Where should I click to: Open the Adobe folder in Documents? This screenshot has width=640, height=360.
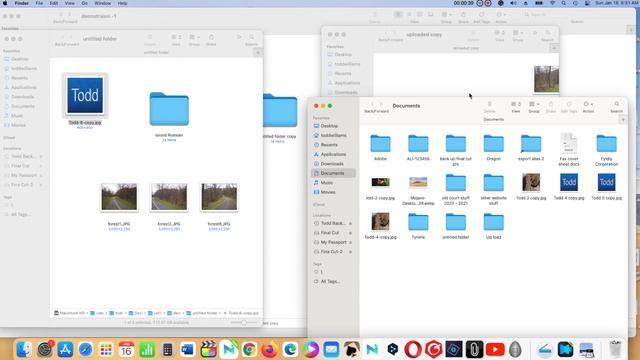pyautogui.click(x=380, y=144)
